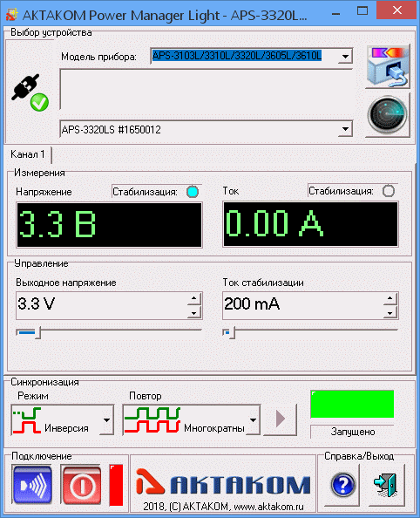Viewport: 420px width, 518px height.
Task: Click the green sync status indicator
Action: 352,404
